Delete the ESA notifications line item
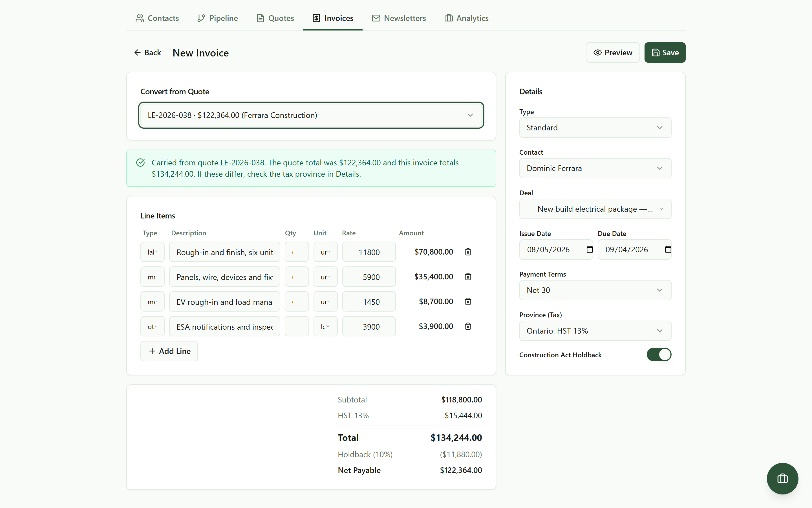This screenshot has width=812, height=508. tap(468, 326)
